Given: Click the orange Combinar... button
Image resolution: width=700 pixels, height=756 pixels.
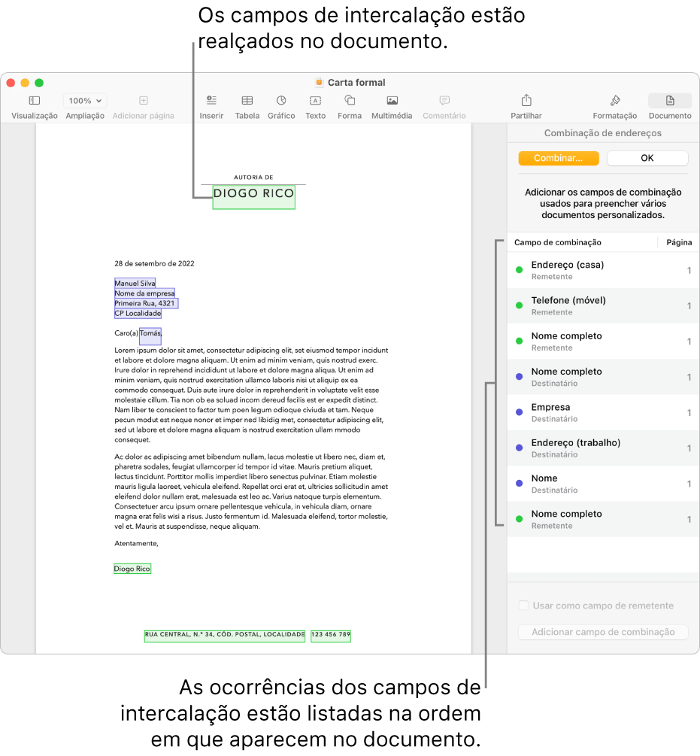Looking at the screenshot, I should 559,158.
